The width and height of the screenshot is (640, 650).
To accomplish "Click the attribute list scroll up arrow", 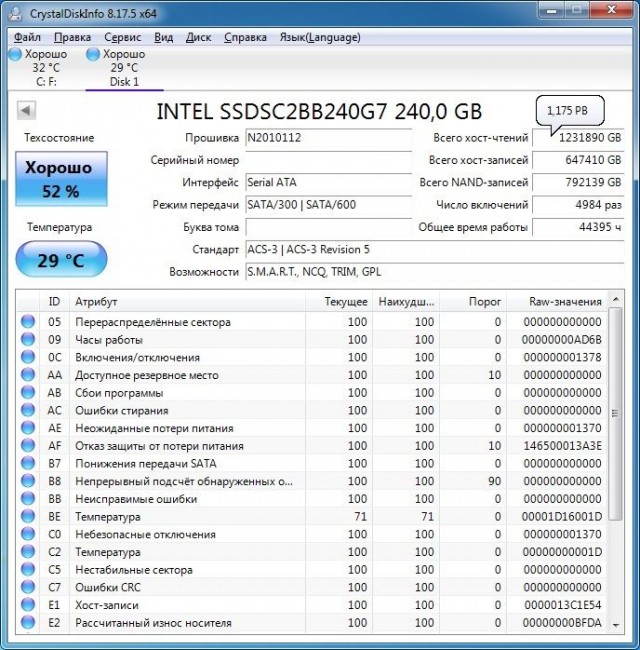I will pyautogui.click(x=616, y=299).
